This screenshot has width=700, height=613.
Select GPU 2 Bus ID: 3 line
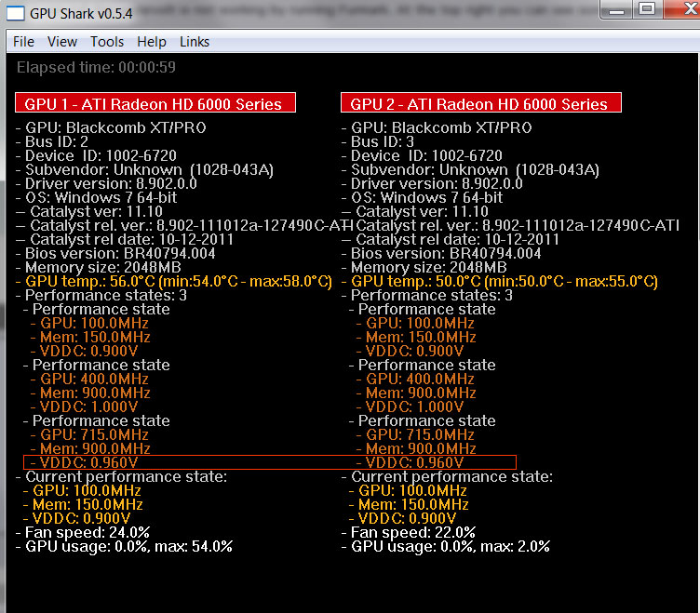(x=378, y=142)
